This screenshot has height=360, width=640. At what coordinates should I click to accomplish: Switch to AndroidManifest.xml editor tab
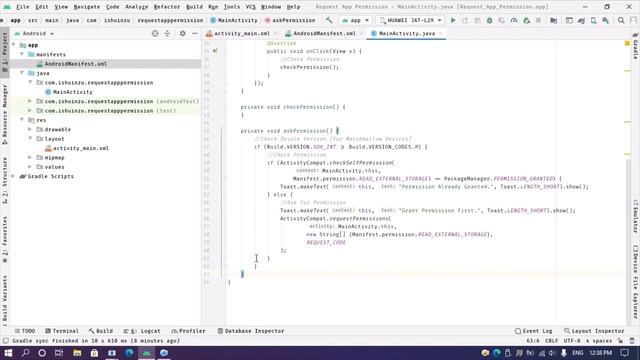(x=323, y=33)
